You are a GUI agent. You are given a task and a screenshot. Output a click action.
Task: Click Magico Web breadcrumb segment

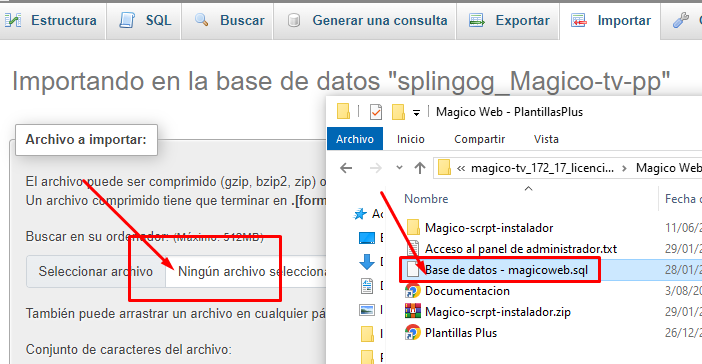coord(668,168)
